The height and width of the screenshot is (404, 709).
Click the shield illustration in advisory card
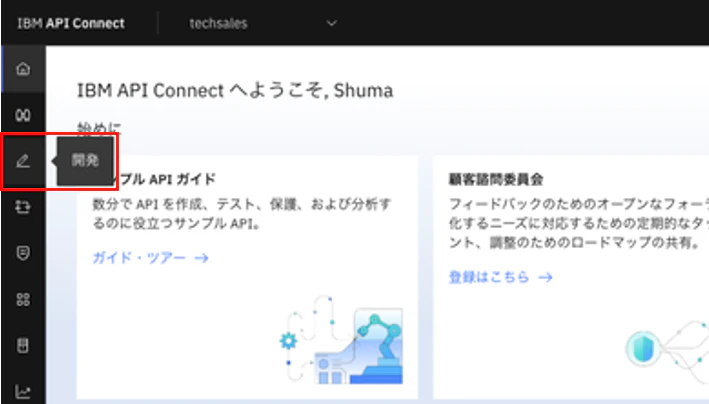click(643, 349)
